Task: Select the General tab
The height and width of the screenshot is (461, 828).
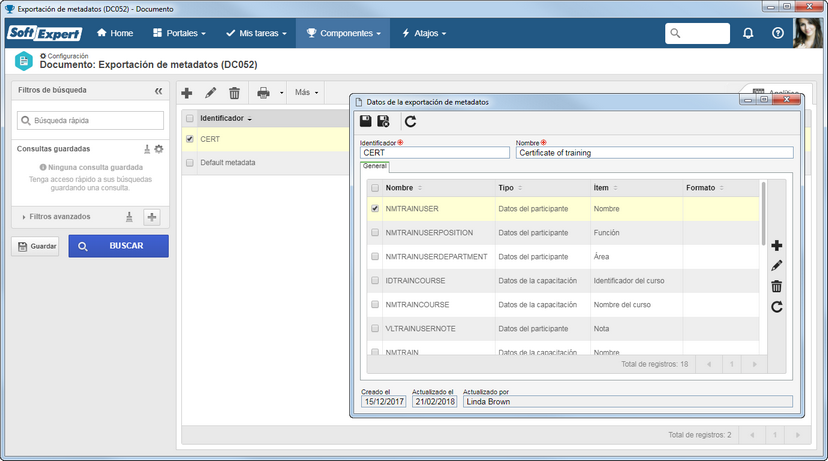Action: pos(375,166)
